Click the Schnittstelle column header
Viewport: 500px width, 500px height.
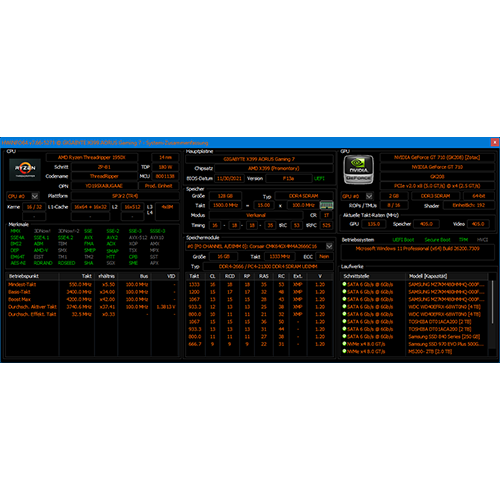pyautogui.click(x=373, y=276)
